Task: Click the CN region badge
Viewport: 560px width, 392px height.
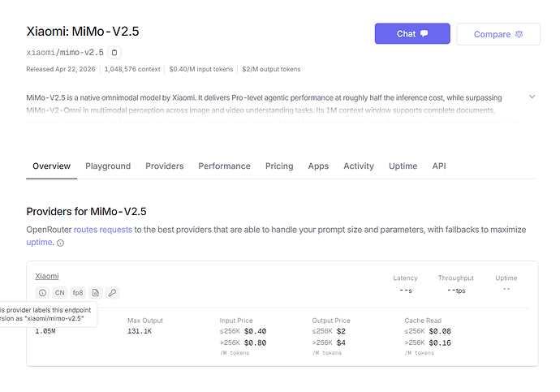Action: (59, 293)
